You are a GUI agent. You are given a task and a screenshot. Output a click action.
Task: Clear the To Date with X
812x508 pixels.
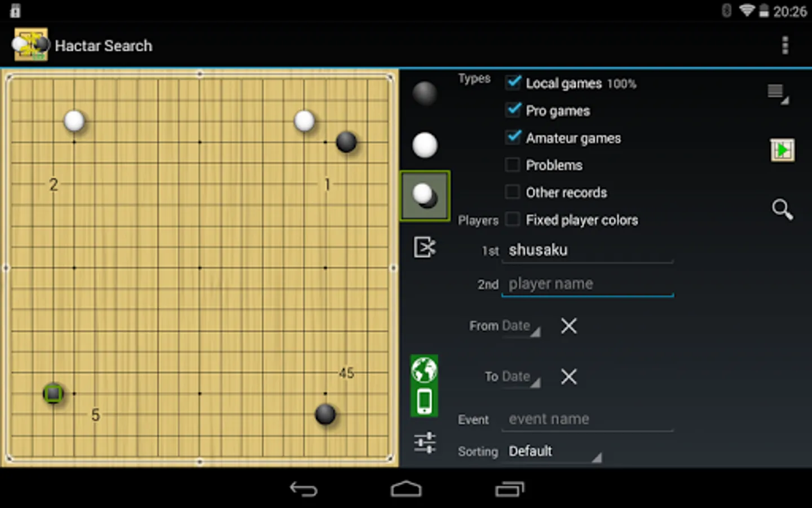[x=569, y=376]
